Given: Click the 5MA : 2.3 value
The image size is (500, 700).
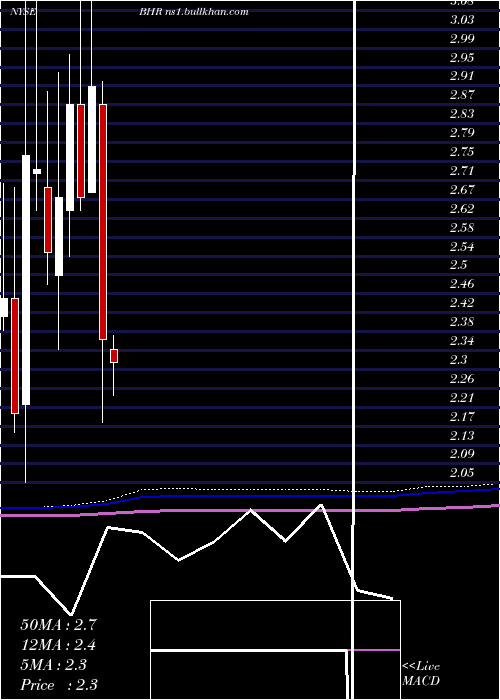Looking at the screenshot, I should (x=54, y=665).
